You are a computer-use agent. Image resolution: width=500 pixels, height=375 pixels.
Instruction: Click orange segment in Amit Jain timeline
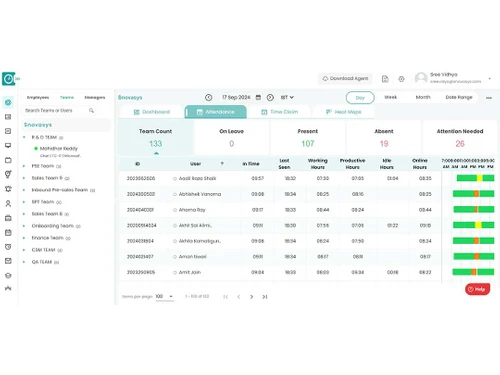pos(474,272)
